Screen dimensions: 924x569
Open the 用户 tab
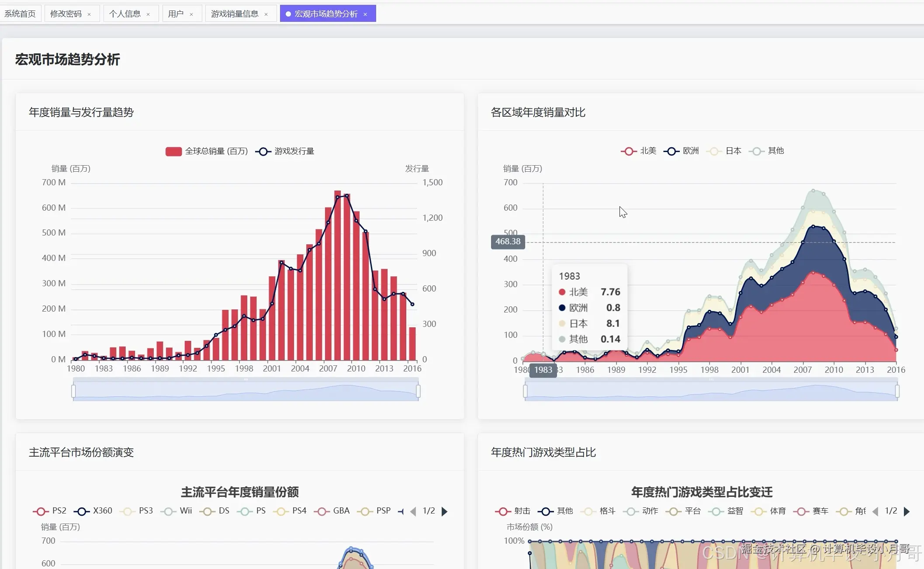[x=176, y=14]
